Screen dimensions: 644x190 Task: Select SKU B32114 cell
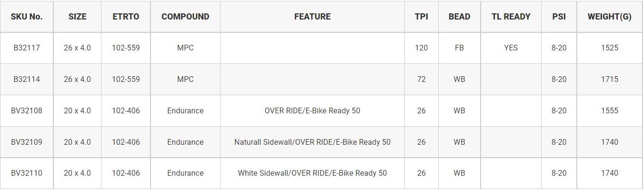(x=27, y=80)
